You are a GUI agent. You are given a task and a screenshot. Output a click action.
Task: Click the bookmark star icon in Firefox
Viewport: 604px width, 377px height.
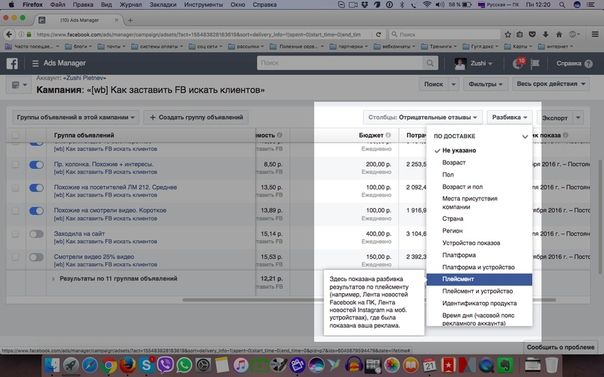click(508, 34)
